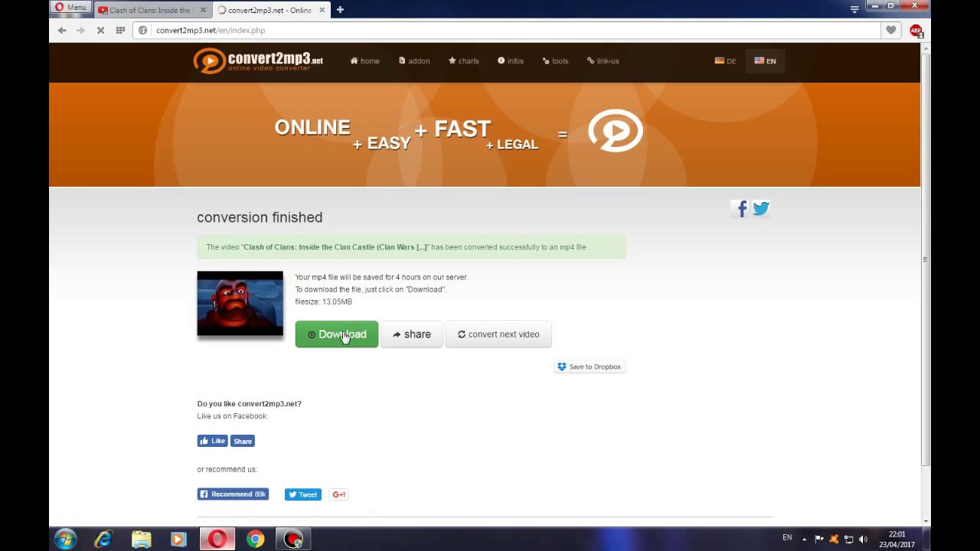Open Opera tab menu icon in title bar

click(x=854, y=9)
